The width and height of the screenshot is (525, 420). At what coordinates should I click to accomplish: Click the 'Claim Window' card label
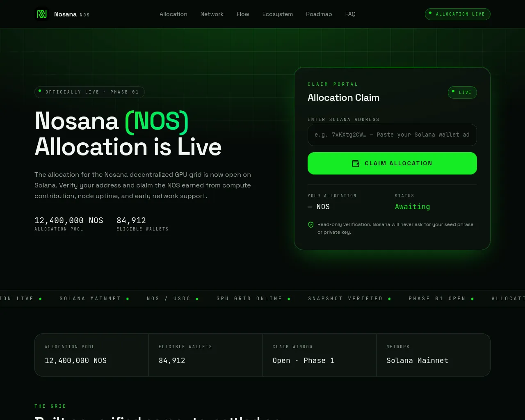[x=292, y=347]
